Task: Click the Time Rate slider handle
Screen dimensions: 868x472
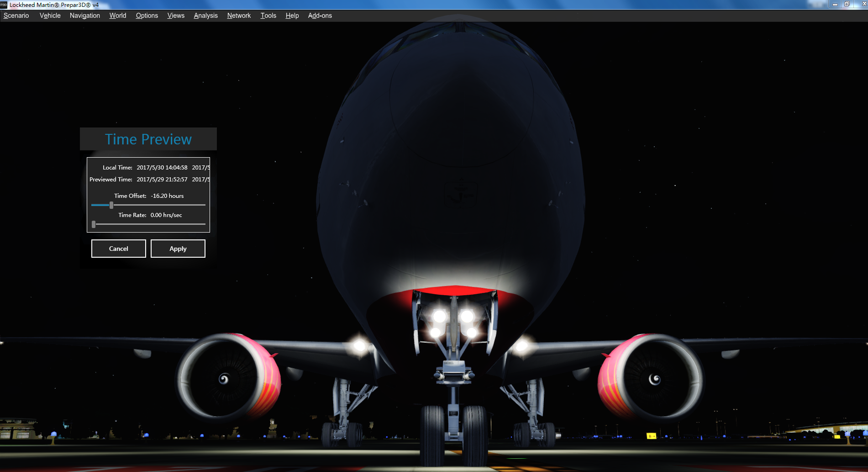Action: [x=94, y=224]
